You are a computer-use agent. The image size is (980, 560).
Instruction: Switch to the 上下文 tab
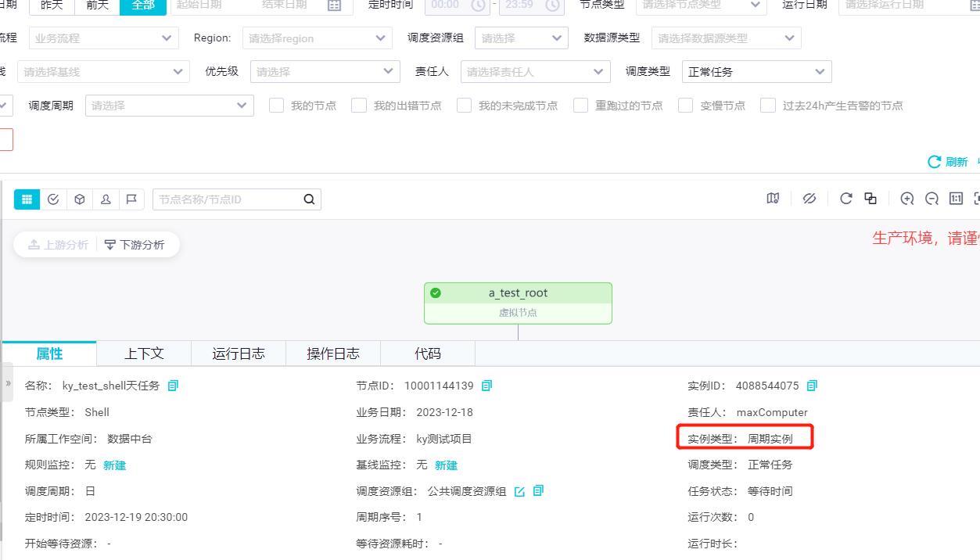tap(144, 354)
